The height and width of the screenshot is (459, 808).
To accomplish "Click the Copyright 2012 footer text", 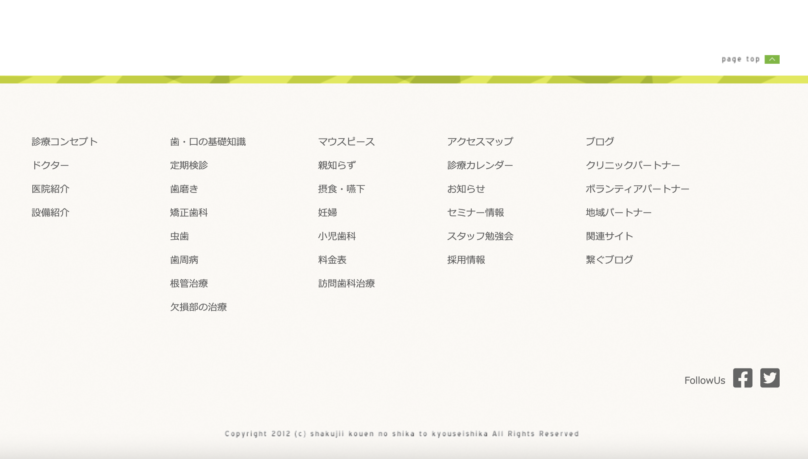I will tap(402, 434).
